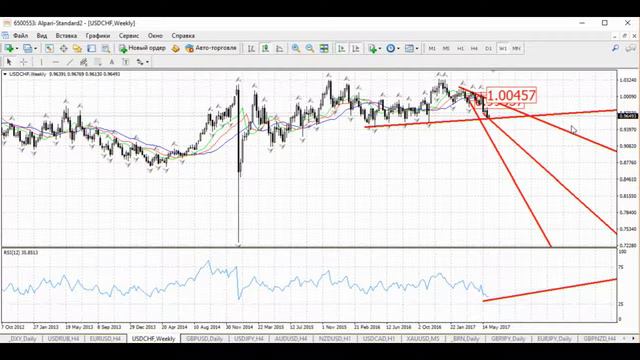Toggle the Авто-торговля button

point(211,48)
